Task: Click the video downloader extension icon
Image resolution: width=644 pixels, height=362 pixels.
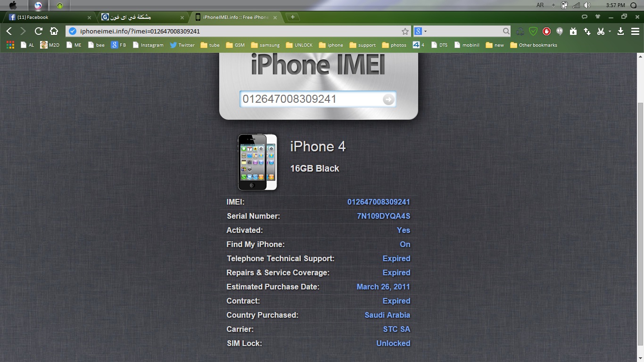Action: click(573, 31)
